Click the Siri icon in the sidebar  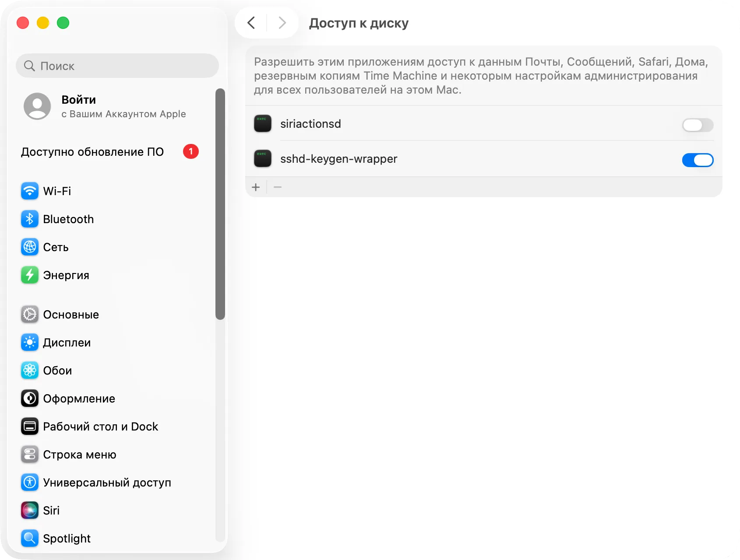pos(30,510)
